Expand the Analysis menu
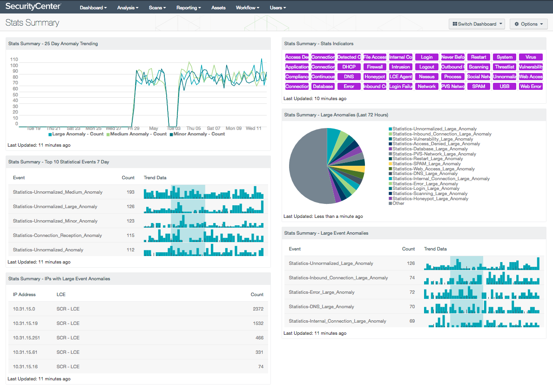The image size is (553, 392). click(128, 7)
